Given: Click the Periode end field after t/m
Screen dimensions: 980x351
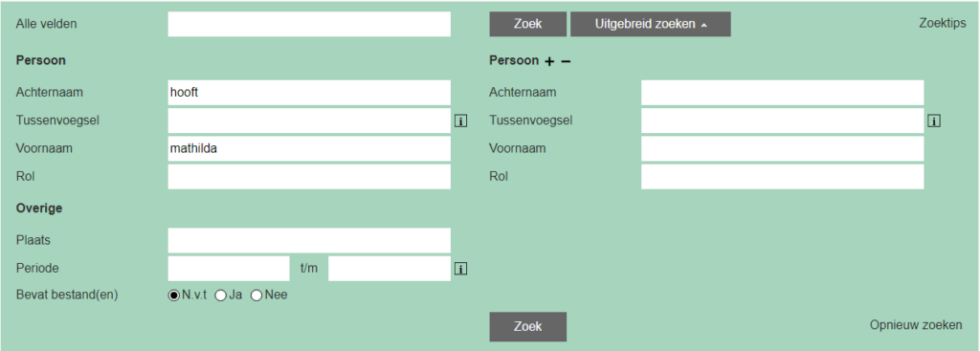Looking at the screenshot, I should (x=390, y=269).
